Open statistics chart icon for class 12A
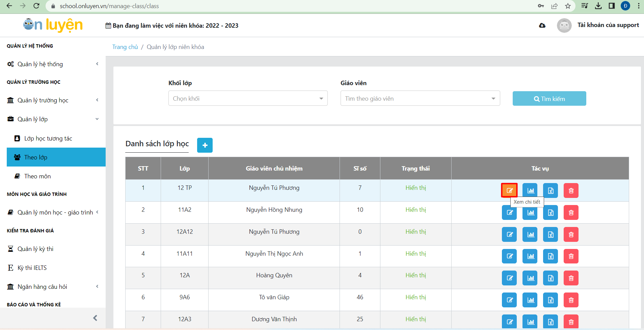This screenshot has width=644, height=330. [530, 278]
